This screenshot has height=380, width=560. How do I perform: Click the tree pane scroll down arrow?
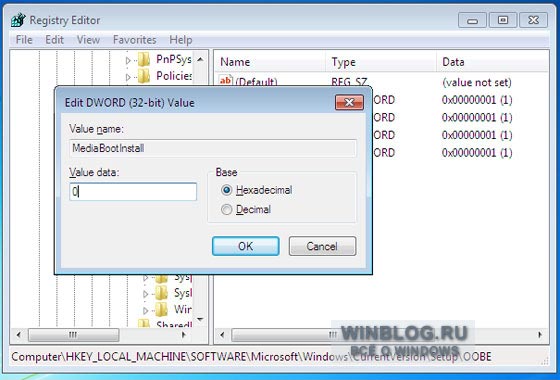(200, 319)
